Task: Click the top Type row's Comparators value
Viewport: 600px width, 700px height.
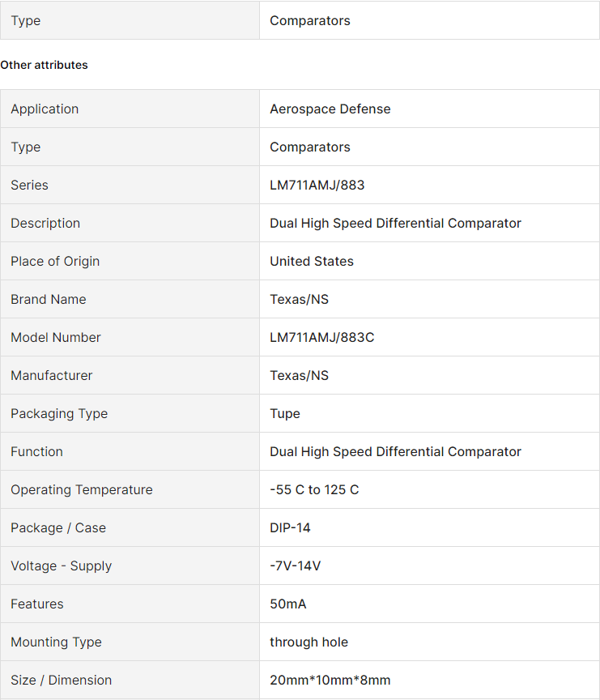Action: point(310,20)
